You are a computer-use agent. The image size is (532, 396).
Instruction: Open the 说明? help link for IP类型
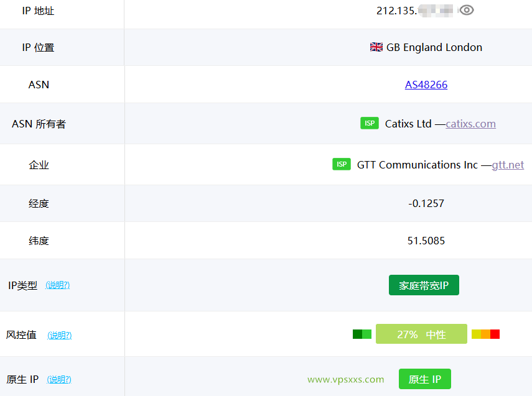coord(58,285)
